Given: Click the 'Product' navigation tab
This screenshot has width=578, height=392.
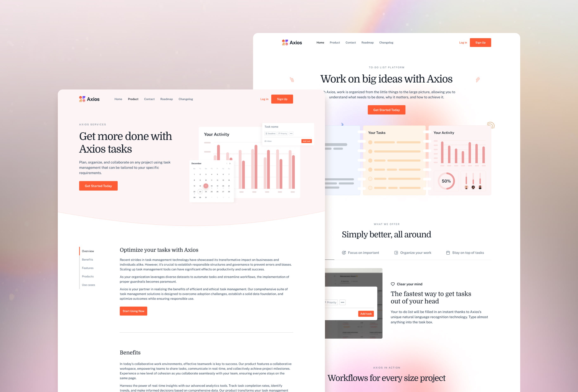Looking at the screenshot, I should pyautogui.click(x=133, y=99).
